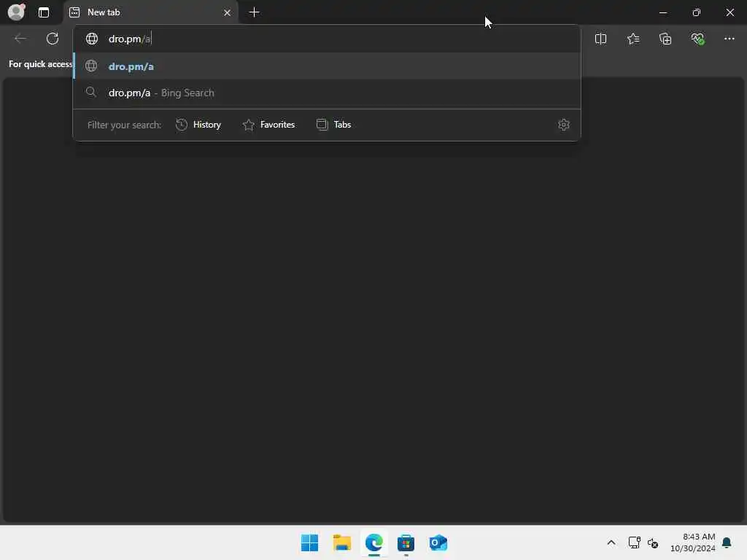Click the Microsoft Edge taskbar icon

coord(374,542)
